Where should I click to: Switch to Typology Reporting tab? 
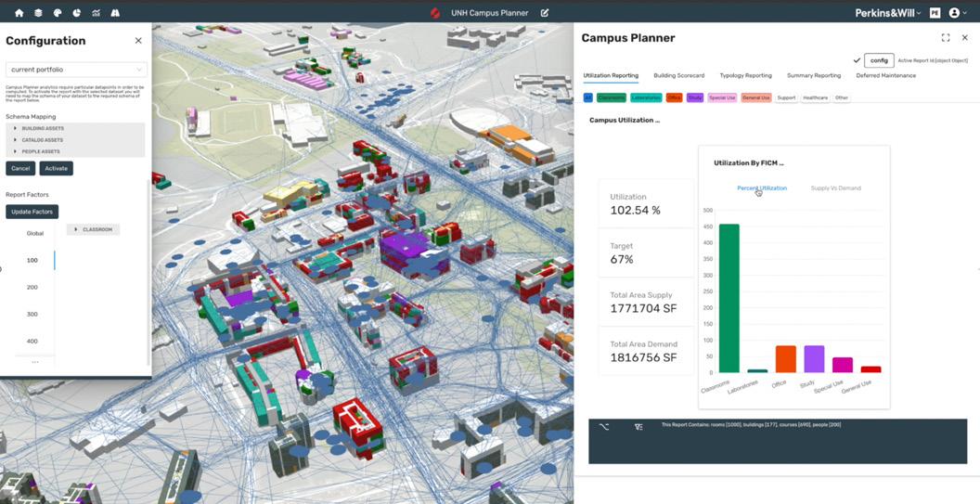pyautogui.click(x=745, y=75)
